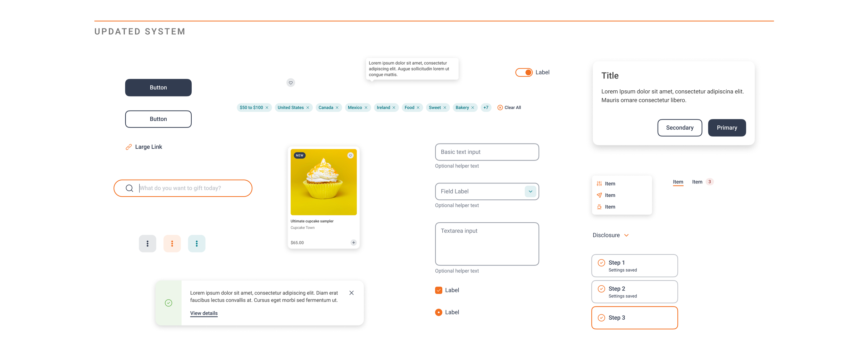Open the gray three-dot menu button
868x362 pixels.
tap(148, 244)
